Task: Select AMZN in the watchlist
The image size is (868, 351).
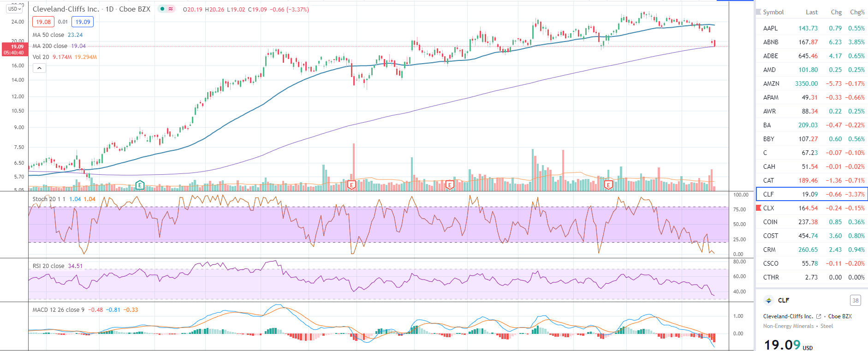Action: click(812, 83)
